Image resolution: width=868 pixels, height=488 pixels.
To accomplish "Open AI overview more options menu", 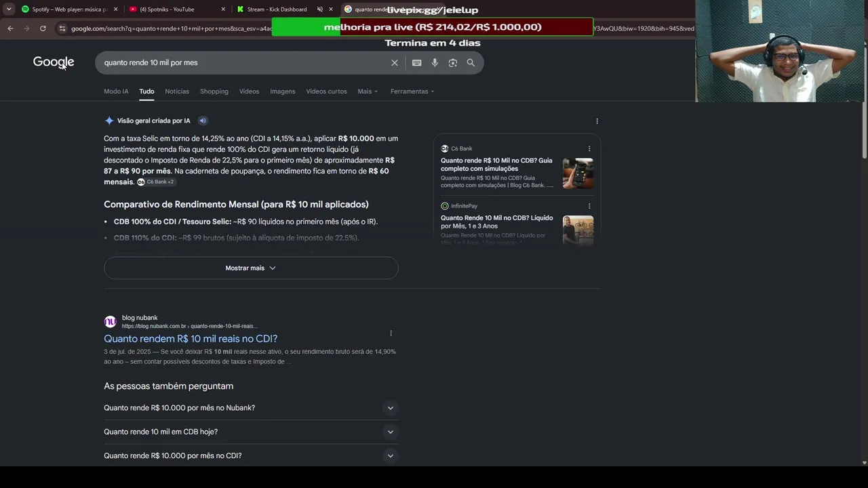I will 597,121.
